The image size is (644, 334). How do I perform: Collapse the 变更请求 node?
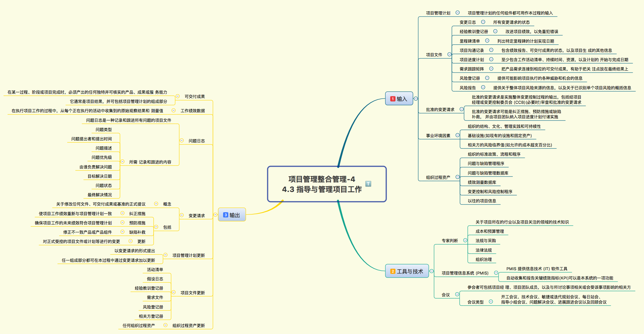tap(182, 215)
